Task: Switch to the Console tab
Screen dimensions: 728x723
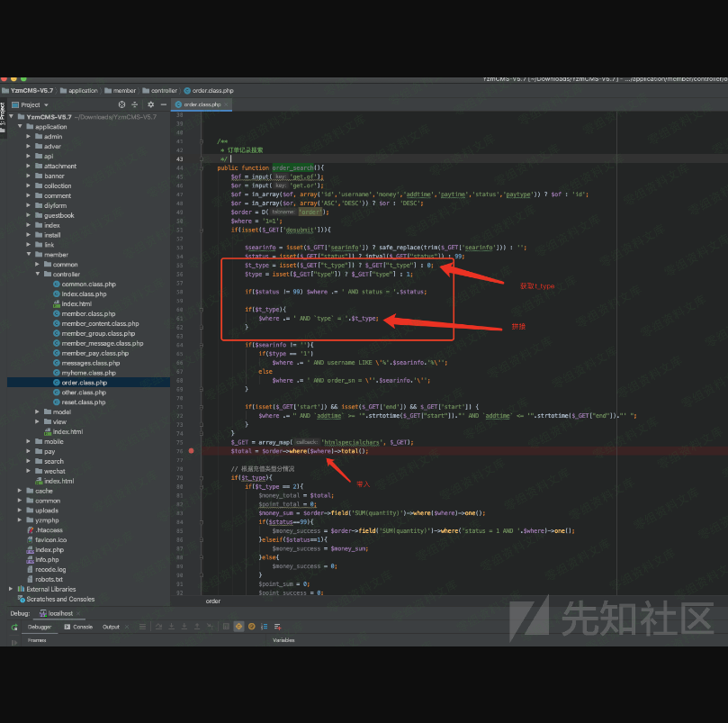Action: (x=81, y=627)
